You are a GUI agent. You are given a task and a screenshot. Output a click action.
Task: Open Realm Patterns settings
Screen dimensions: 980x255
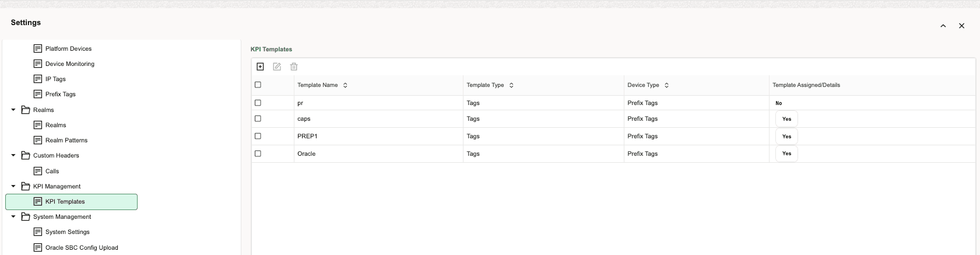pos(66,140)
